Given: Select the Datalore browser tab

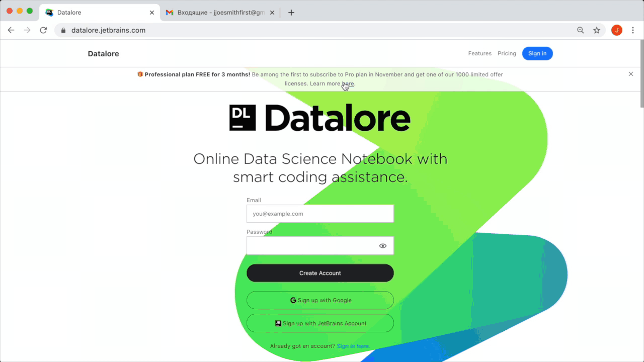Looking at the screenshot, I should tap(100, 13).
